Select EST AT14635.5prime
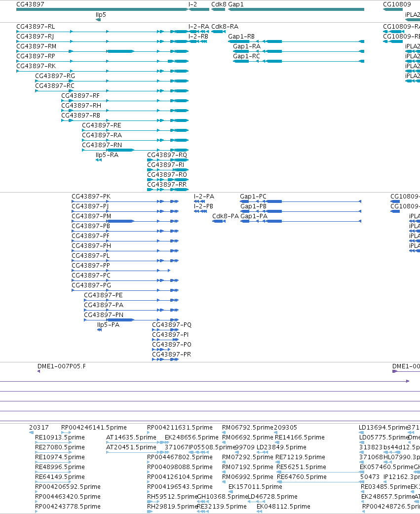 click(x=138, y=442)
